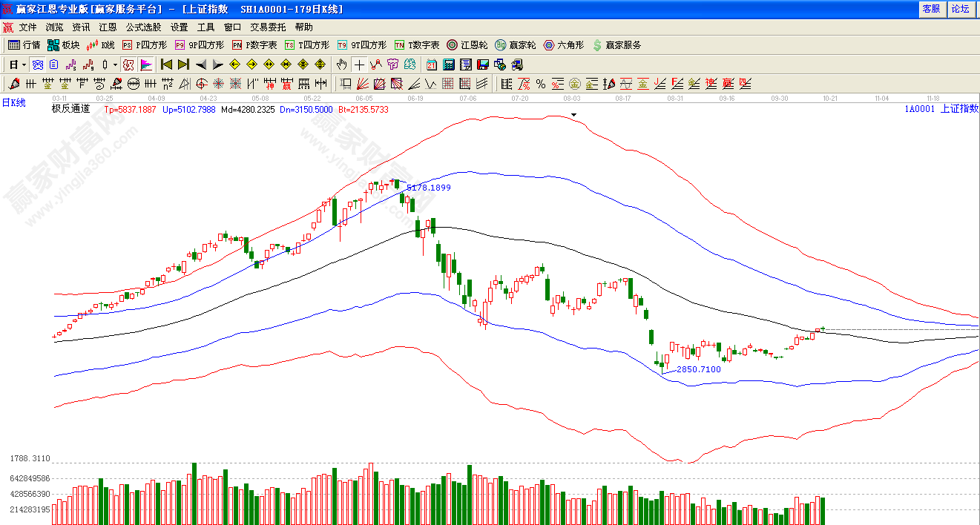Open the 公式选股 menu
Viewport: 980px width, 525px height.
(x=143, y=27)
